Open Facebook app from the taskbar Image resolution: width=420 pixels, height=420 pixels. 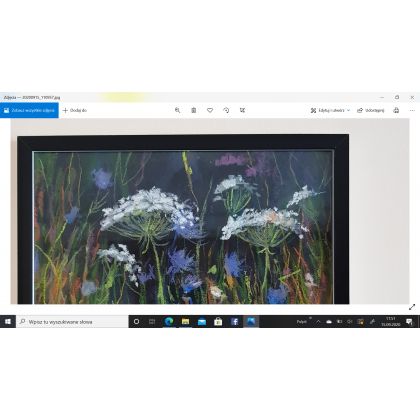pos(235,322)
